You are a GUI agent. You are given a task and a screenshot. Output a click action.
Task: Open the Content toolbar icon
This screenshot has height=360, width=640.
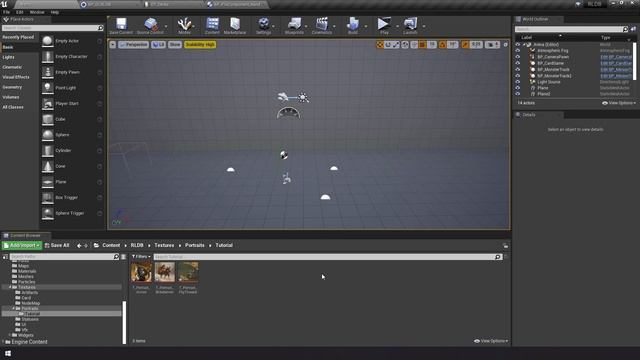212,24
